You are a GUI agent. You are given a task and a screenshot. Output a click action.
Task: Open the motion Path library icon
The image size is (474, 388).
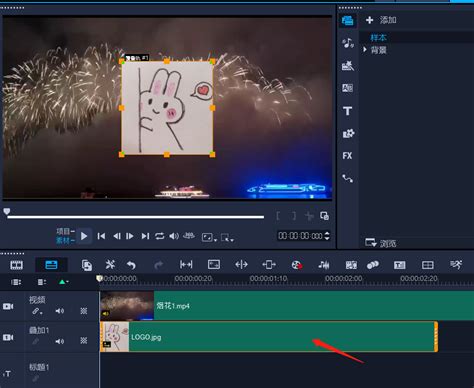point(347,179)
